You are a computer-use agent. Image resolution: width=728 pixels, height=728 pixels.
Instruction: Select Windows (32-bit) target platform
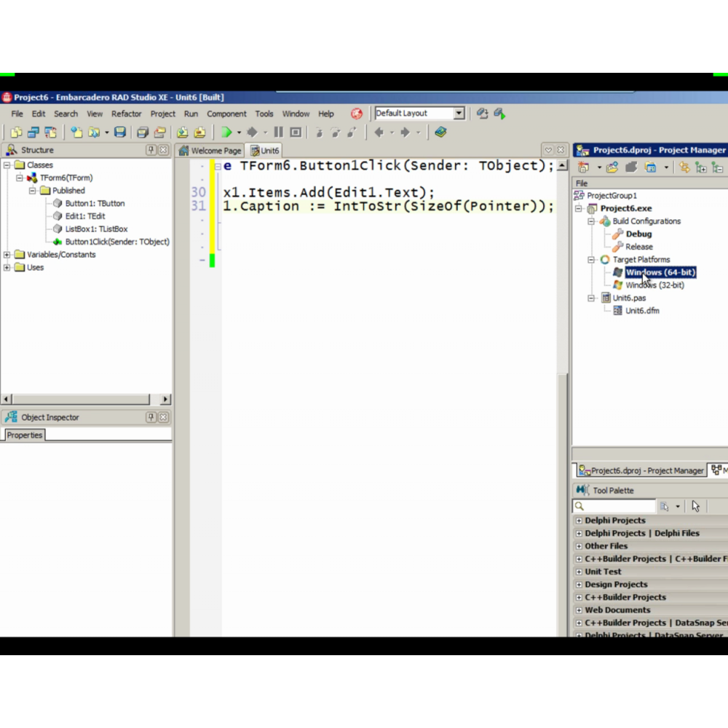coord(654,285)
